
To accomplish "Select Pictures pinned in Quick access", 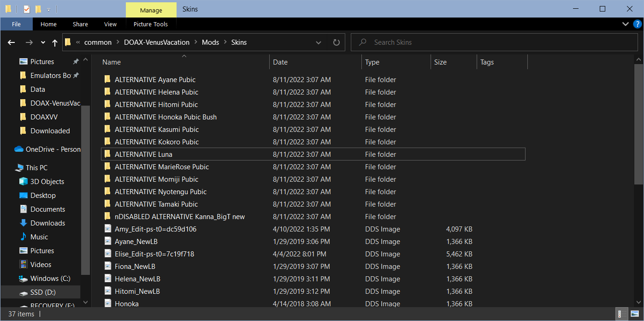I will pyautogui.click(x=42, y=62).
